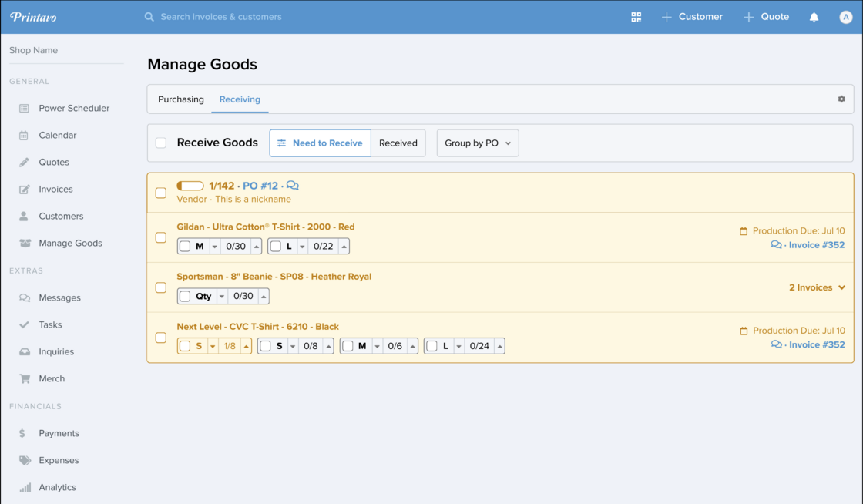Open Analytics via the bar chart icon
This screenshot has height=504, width=863.
pos(25,488)
